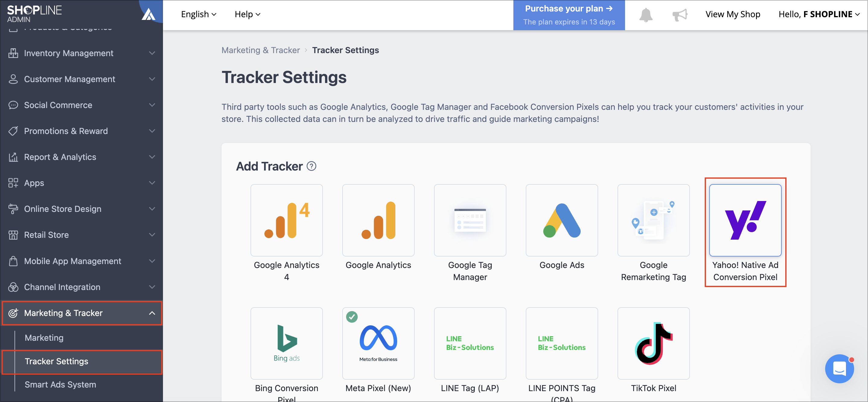Expand the Report & Analytics chevron
The width and height of the screenshot is (868, 402).
[152, 157]
